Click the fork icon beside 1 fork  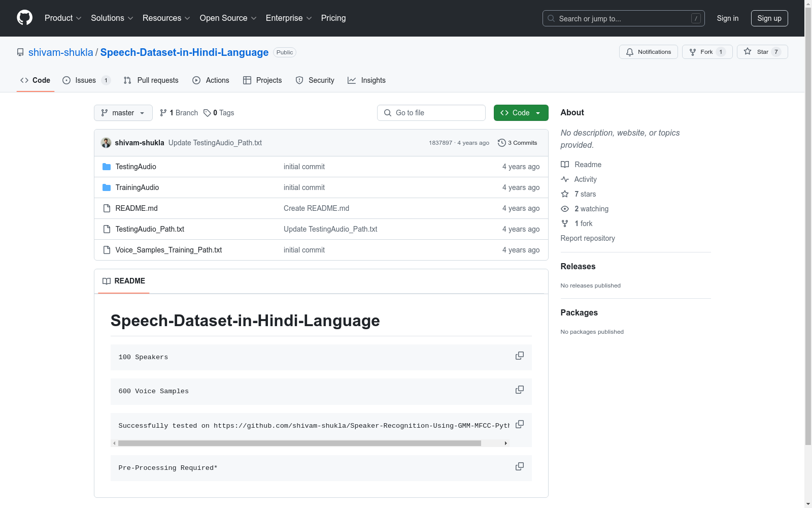coord(565,224)
